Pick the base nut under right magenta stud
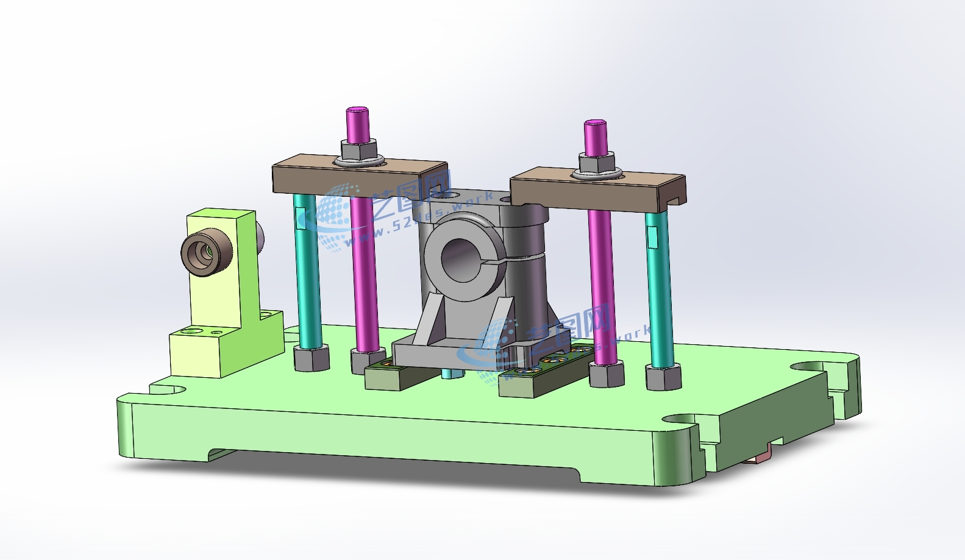This screenshot has height=560, width=965. (607, 374)
